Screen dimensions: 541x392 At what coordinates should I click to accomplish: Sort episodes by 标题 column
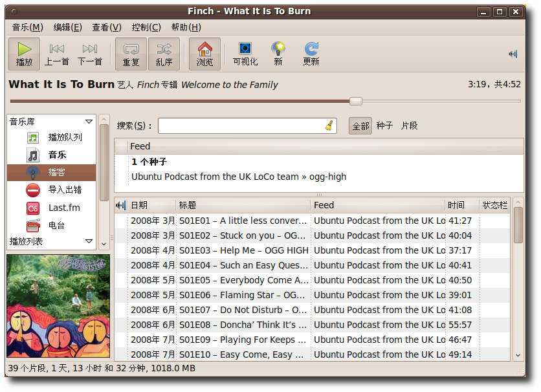click(x=243, y=206)
